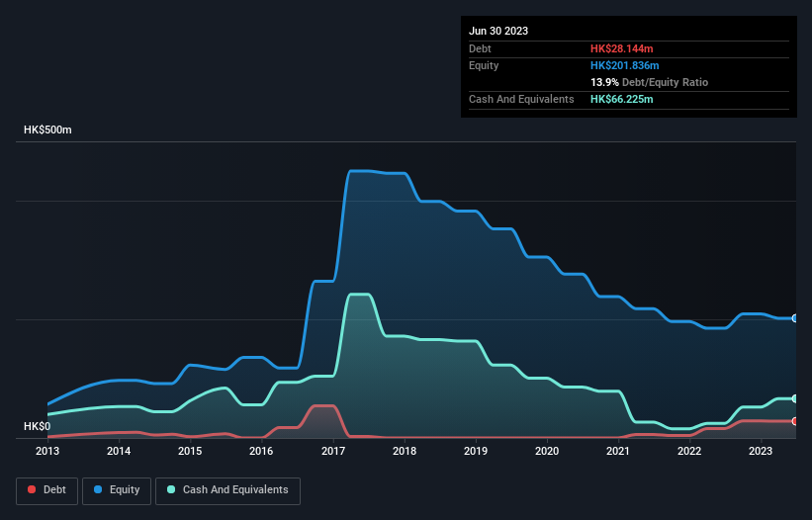Click the 2018 x-axis label
The image size is (812, 520).
click(405, 451)
